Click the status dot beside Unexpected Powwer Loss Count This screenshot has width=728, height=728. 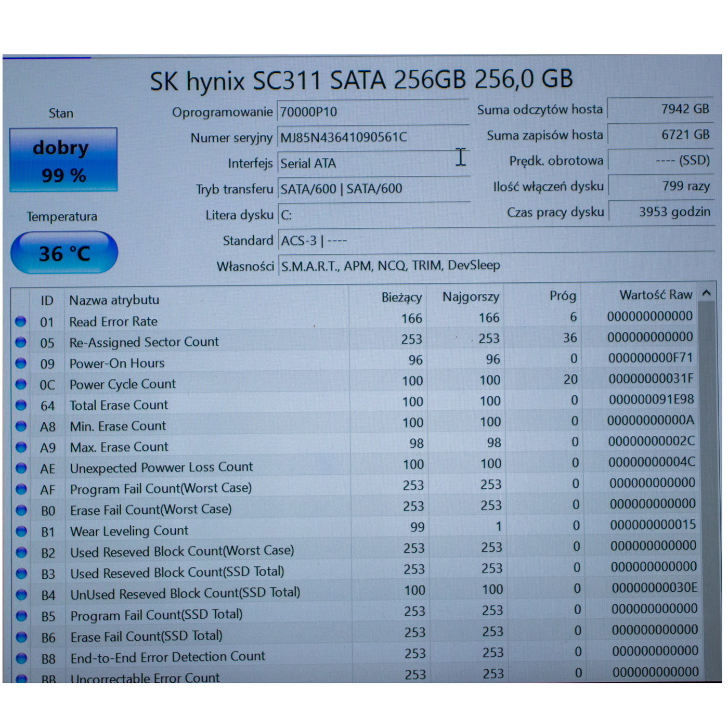click(x=21, y=468)
